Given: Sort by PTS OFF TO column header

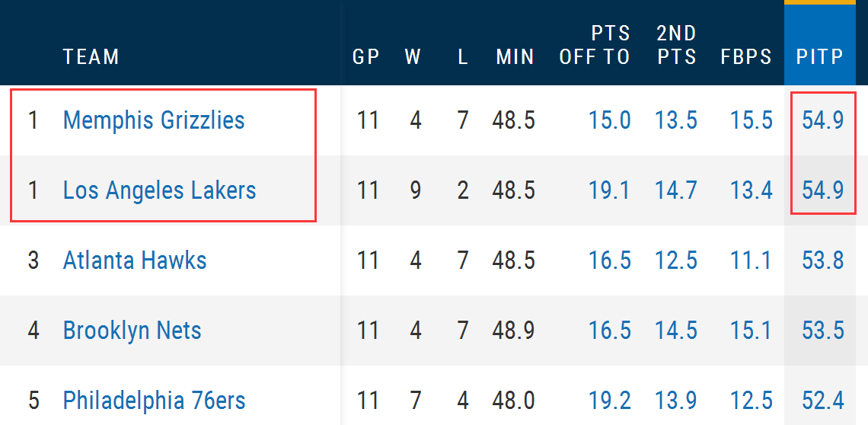Looking at the screenshot, I should [x=595, y=45].
